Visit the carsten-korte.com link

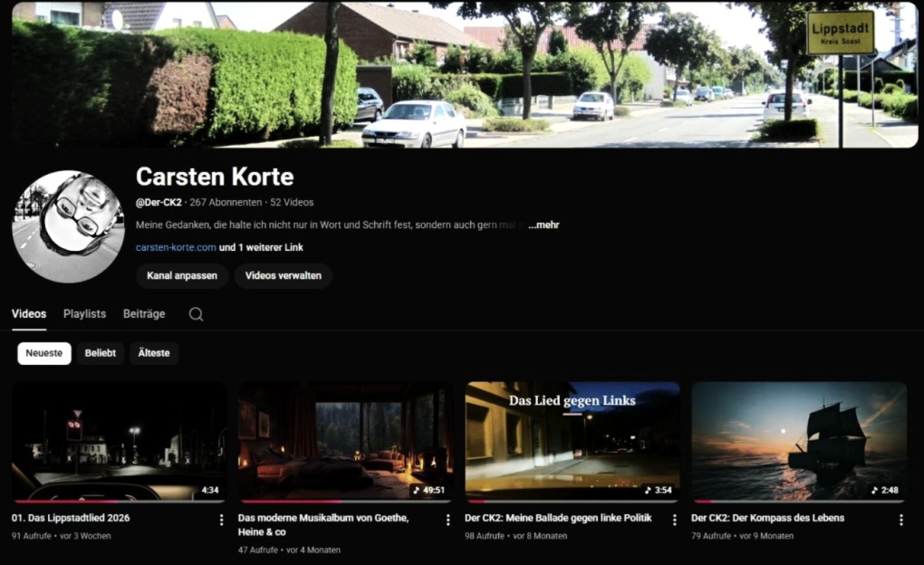(x=176, y=247)
